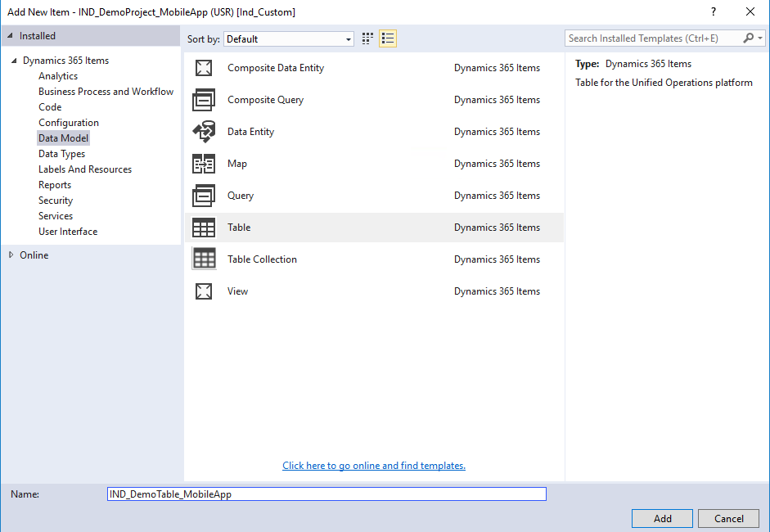
Task: Select the Security category
Action: tap(55, 200)
